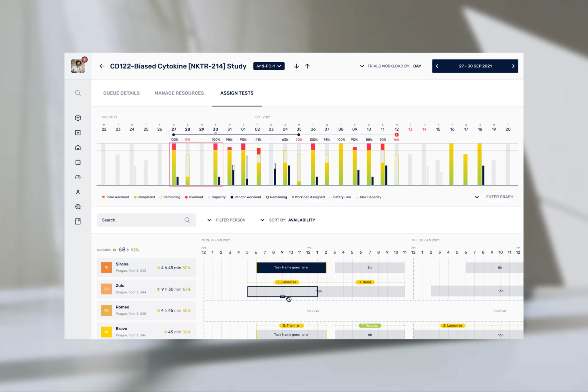This screenshot has height=392, width=588.
Task: Open the Anti-PD-1 dropdown
Action: tap(269, 66)
